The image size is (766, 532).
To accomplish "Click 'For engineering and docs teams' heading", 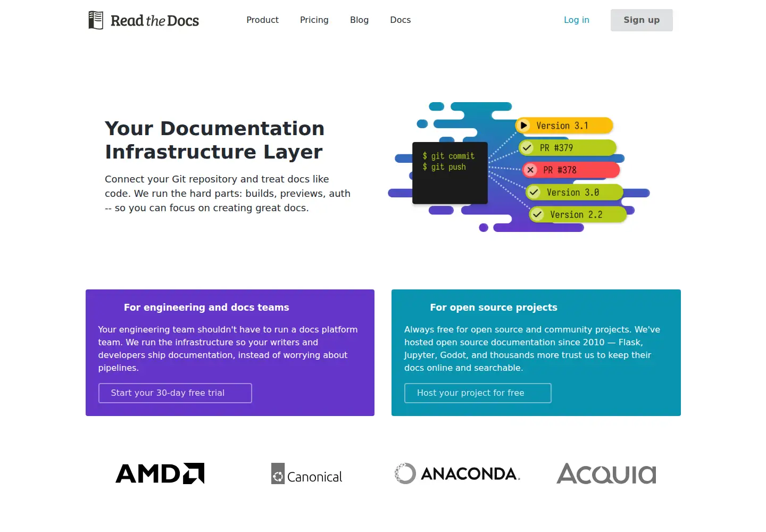I will tap(206, 307).
